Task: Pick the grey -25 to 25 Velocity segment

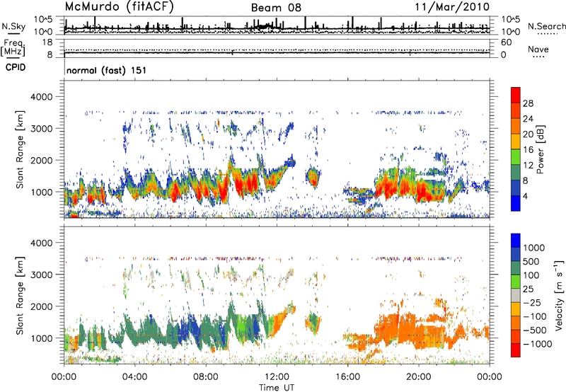Action: [516, 295]
